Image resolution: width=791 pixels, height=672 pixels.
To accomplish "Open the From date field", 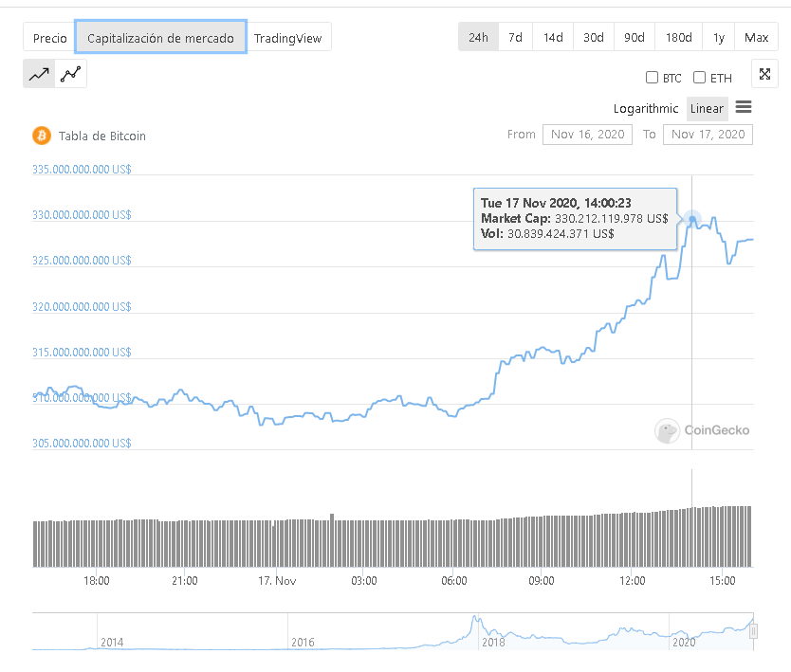I will [588, 135].
